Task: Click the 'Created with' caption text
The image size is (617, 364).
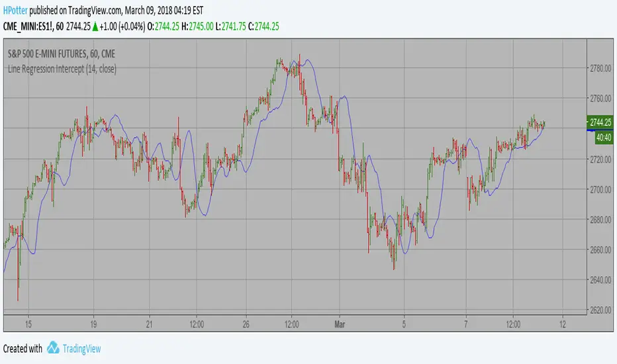Action: point(23,349)
